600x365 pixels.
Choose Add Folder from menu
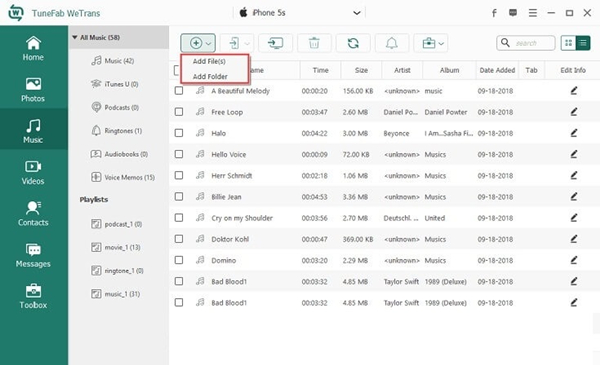pos(210,77)
